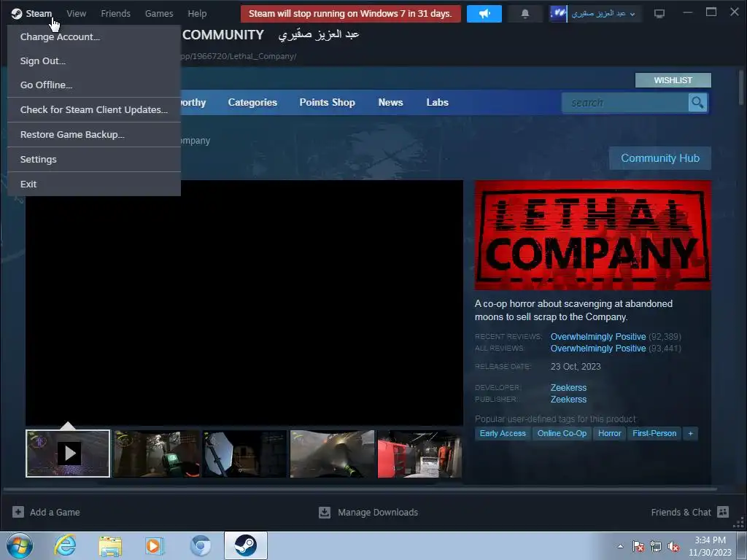Click the Action Center flag tray icon

coord(638,546)
